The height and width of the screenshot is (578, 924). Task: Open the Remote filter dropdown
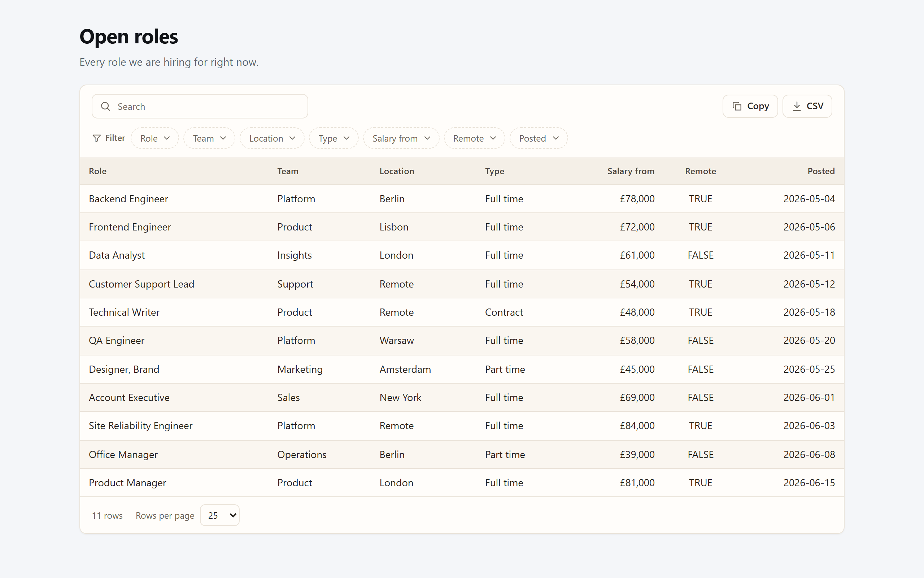(x=474, y=138)
